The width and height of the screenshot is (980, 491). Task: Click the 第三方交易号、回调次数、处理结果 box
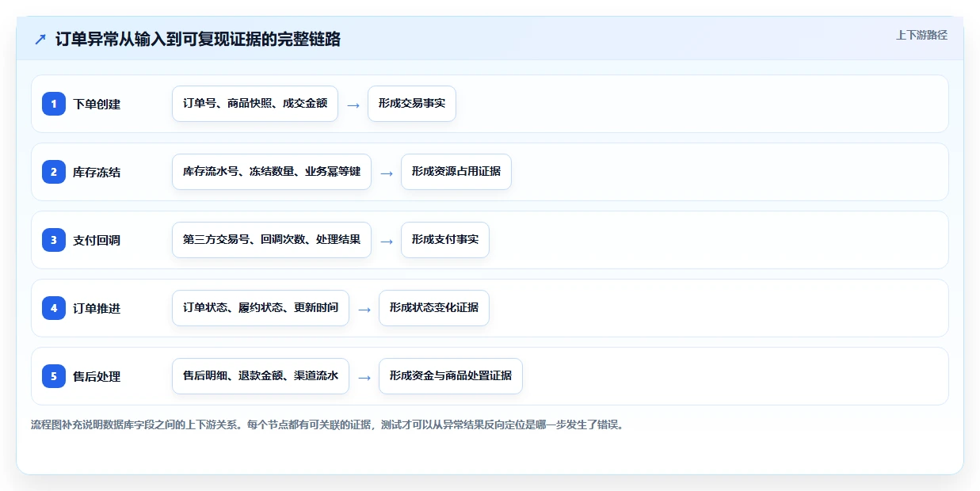point(272,240)
